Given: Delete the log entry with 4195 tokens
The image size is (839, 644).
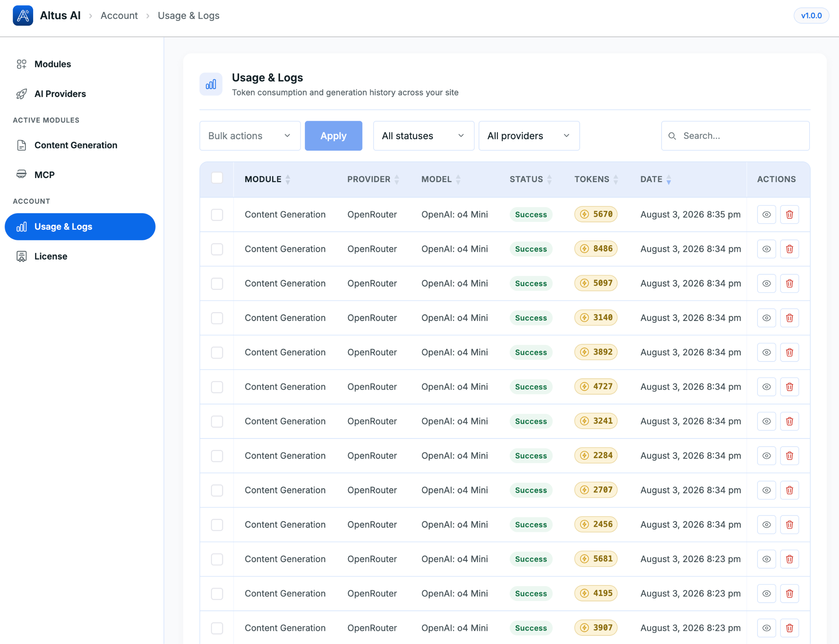Looking at the screenshot, I should click(789, 594).
